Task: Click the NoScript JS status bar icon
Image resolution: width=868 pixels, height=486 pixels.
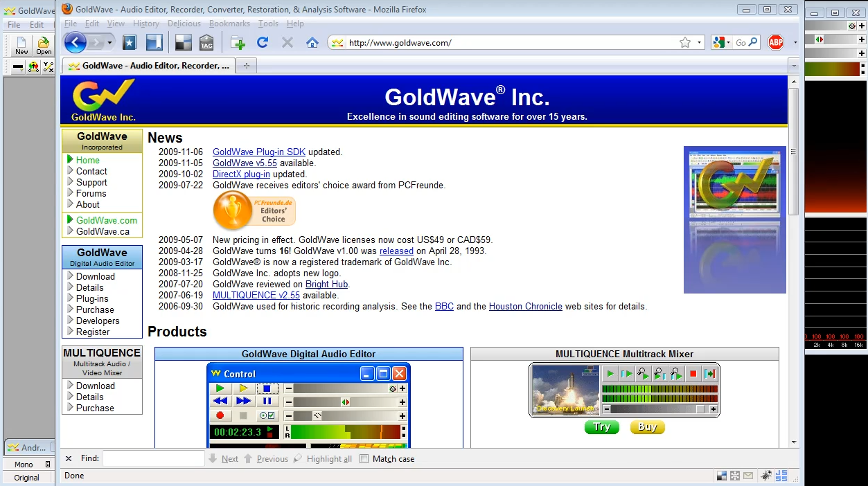Action: 781,476
